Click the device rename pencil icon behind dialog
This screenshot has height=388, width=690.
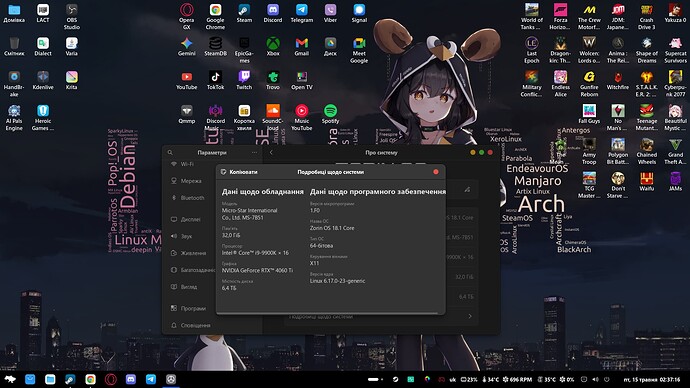click(x=467, y=190)
